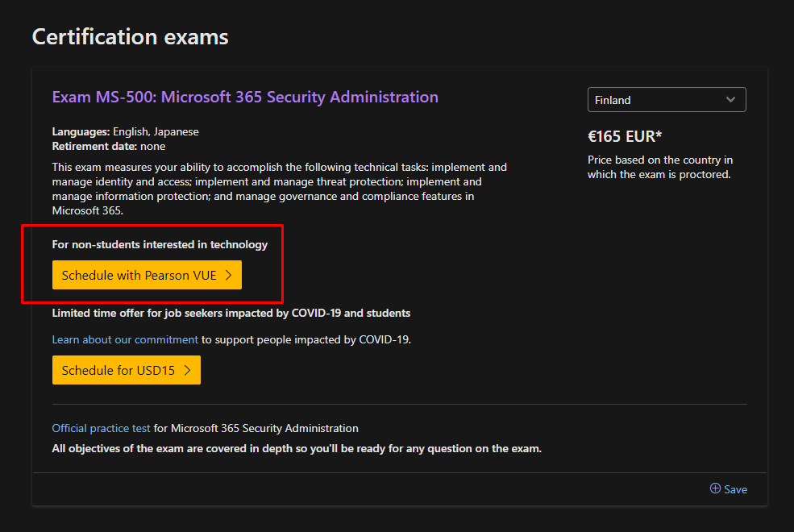Click the exam description paragraph

[279, 189]
